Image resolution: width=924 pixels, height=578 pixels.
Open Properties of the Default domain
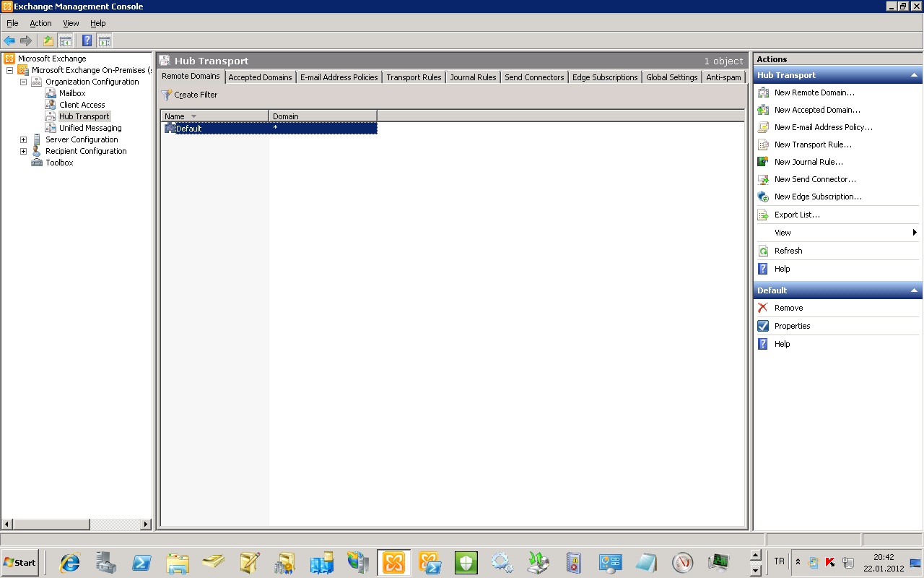click(792, 326)
